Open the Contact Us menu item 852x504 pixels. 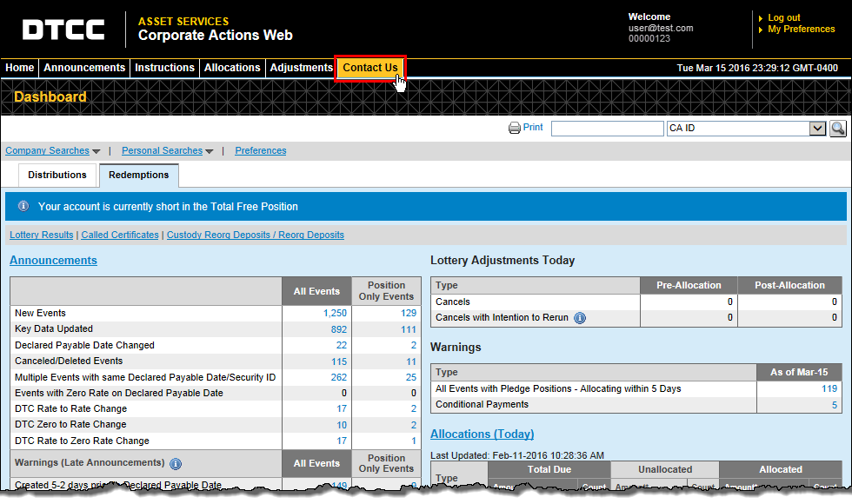tap(369, 68)
